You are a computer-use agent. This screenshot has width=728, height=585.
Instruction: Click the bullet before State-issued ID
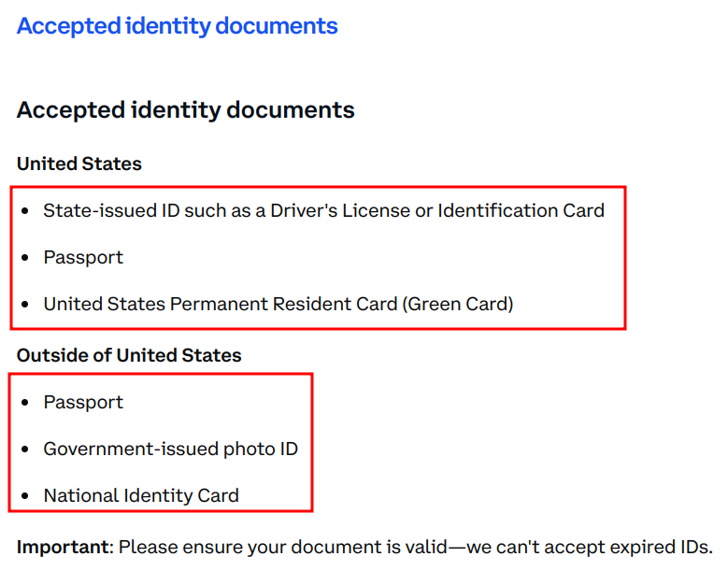tap(25, 212)
